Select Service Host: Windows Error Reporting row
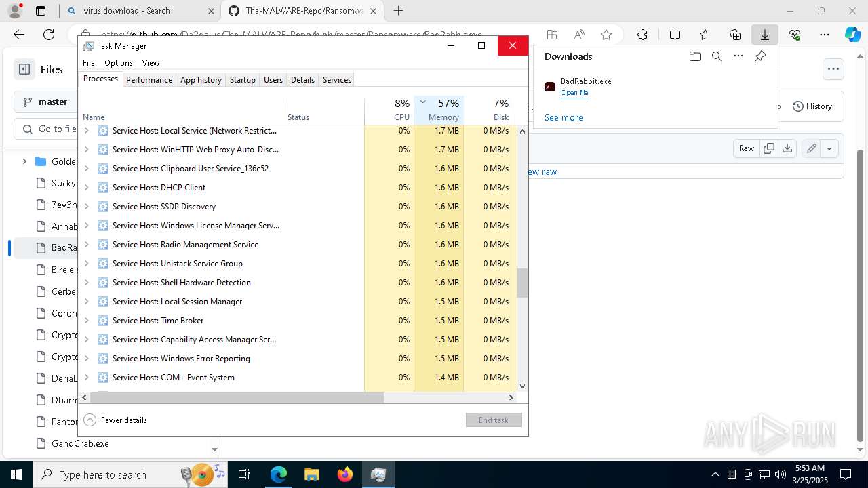The image size is (868, 488). coord(297,359)
